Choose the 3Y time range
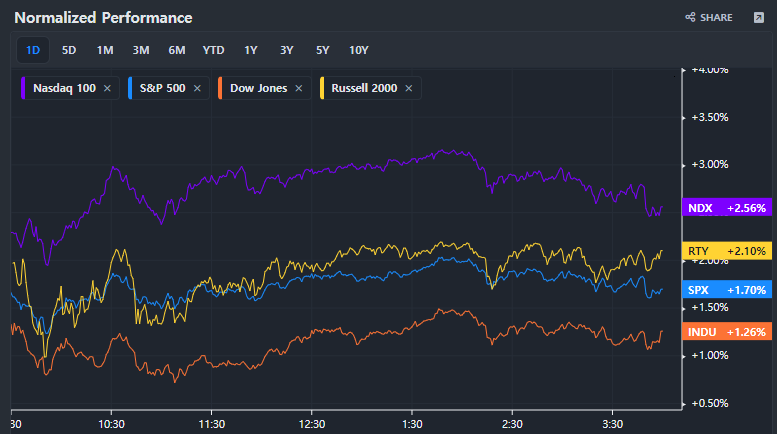This screenshot has height=434, width=777. 287,50
